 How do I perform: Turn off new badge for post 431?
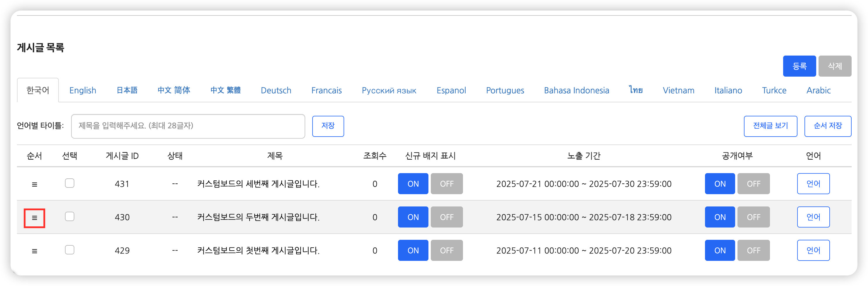click(x=447, y=184)
